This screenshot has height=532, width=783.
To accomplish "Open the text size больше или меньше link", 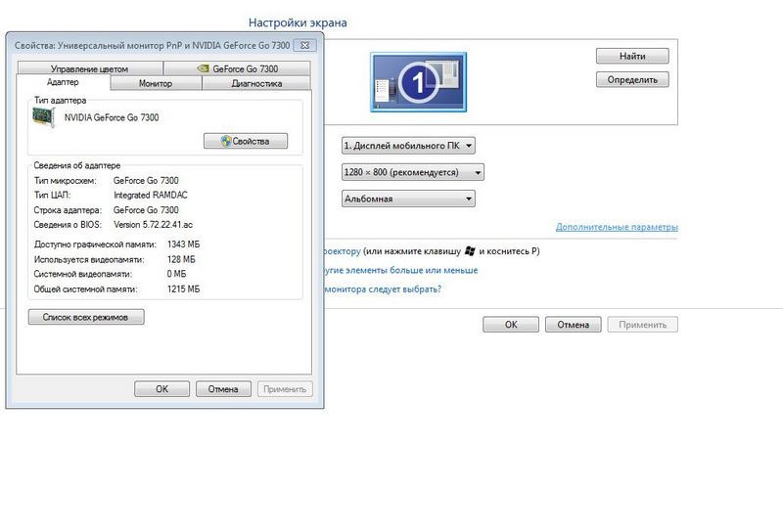I will pyautogui.click(x=401, y=270).
